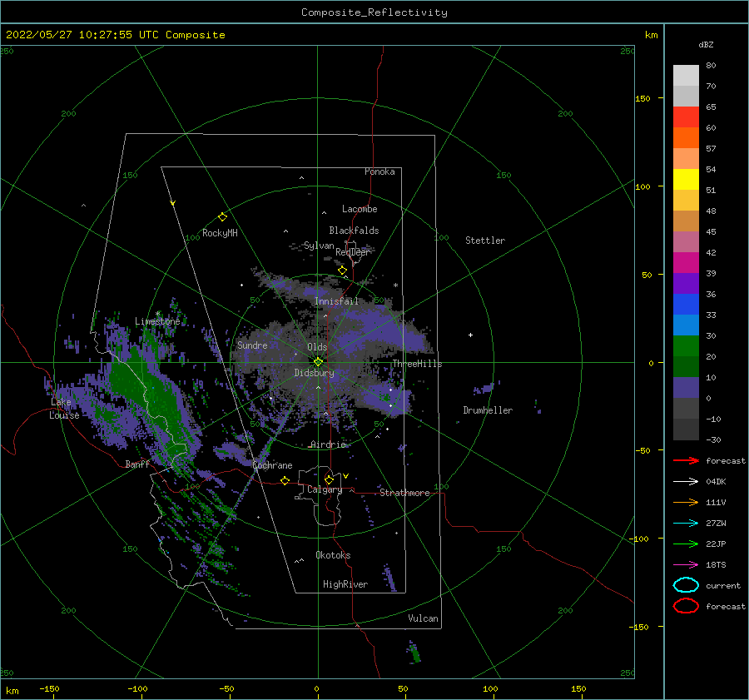Click the Sundre label
This screenshot has height=700, width=749.
pyautogui.click(x=252, y=345)
